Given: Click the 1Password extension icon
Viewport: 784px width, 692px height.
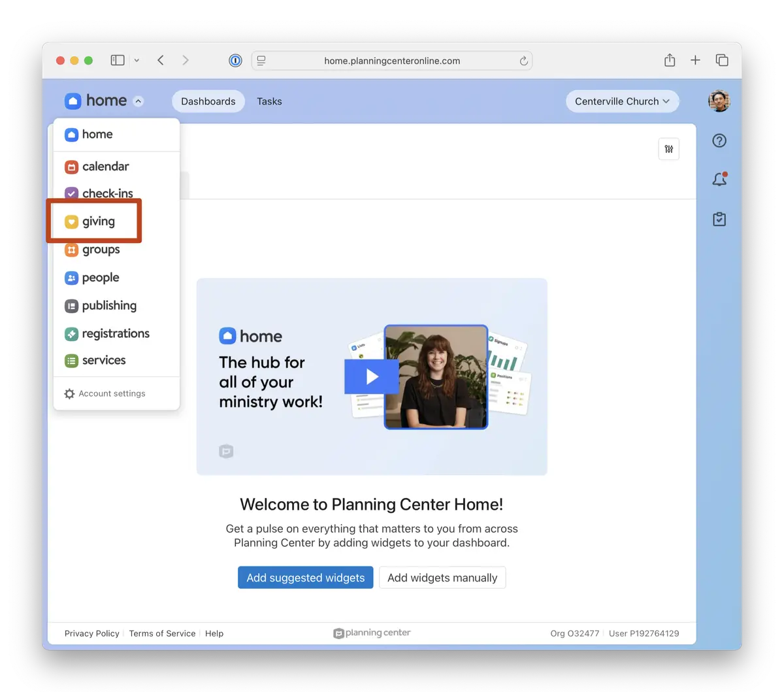Looking at the screenshot, I should click(x=235, y=61).
